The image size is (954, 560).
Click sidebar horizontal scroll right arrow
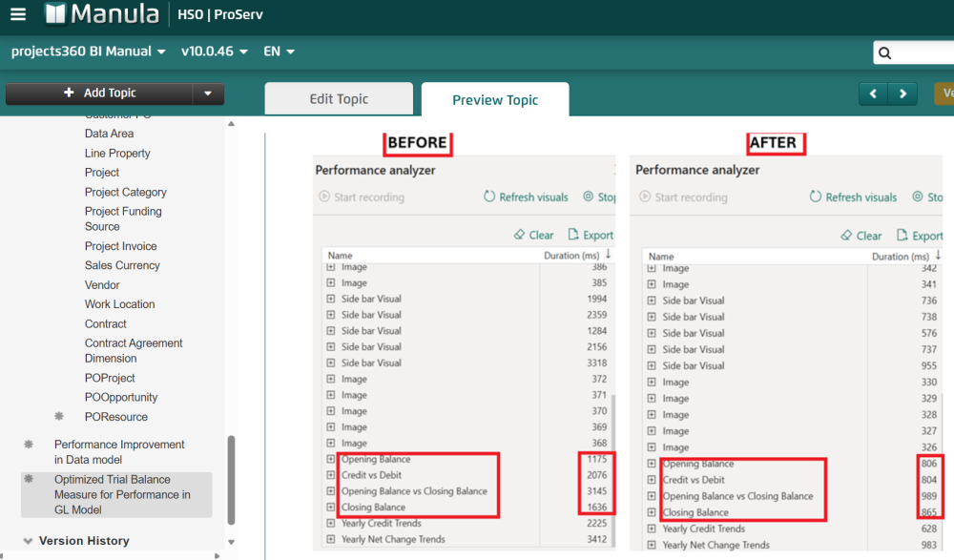[218, 556]
